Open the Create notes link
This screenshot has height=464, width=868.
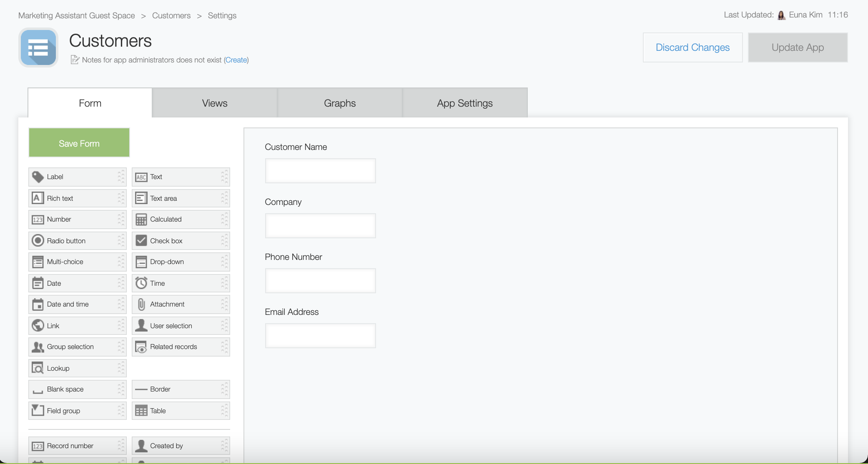[x=236, y=60]
